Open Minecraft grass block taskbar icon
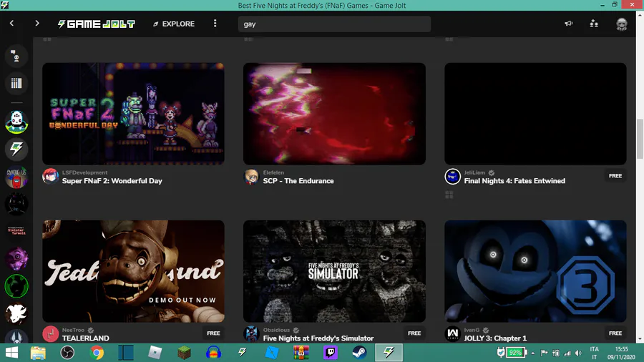Viewport: 644px width, 362px height. pos(185,353)
